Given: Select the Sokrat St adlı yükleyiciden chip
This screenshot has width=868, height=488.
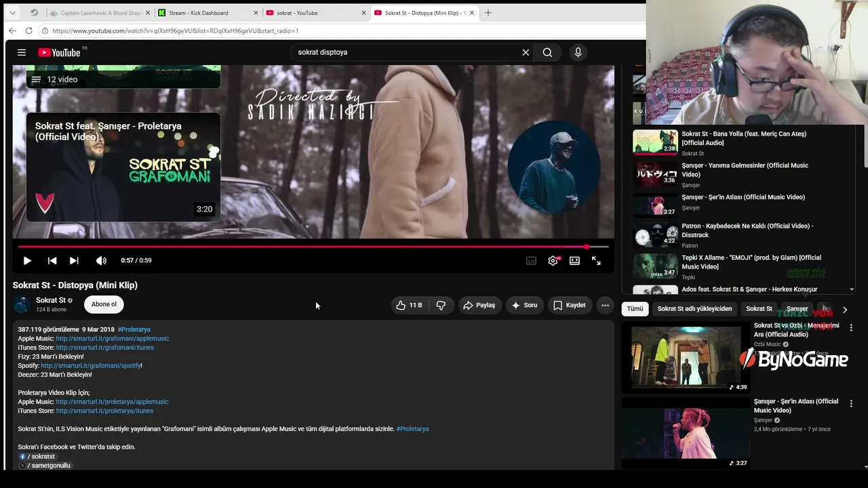Looking at the screenshot, I should tap(694, 309).
